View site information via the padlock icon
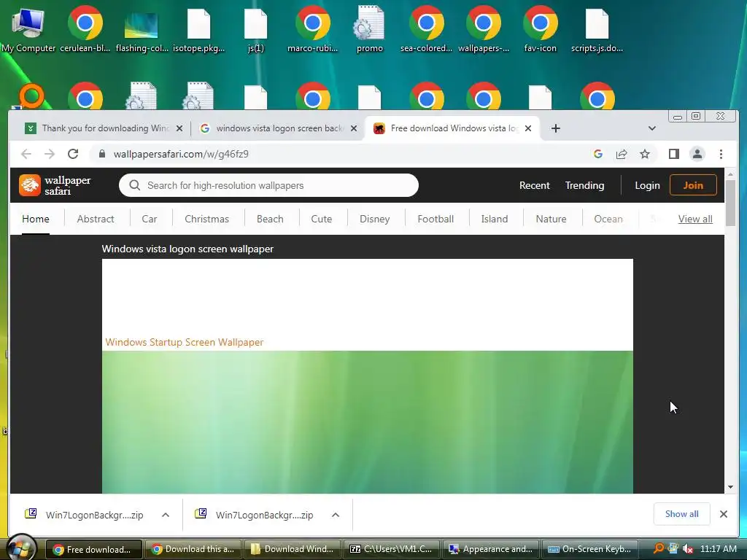The width and height of the screenshot is (747, 560). tap(101, 154)
